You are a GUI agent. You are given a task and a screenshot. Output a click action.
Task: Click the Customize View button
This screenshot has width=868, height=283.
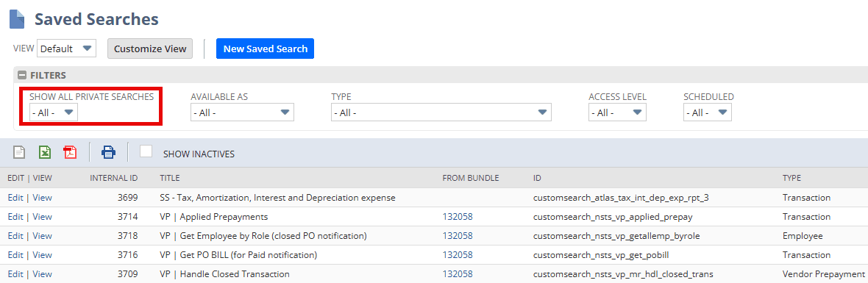point(150,48)
